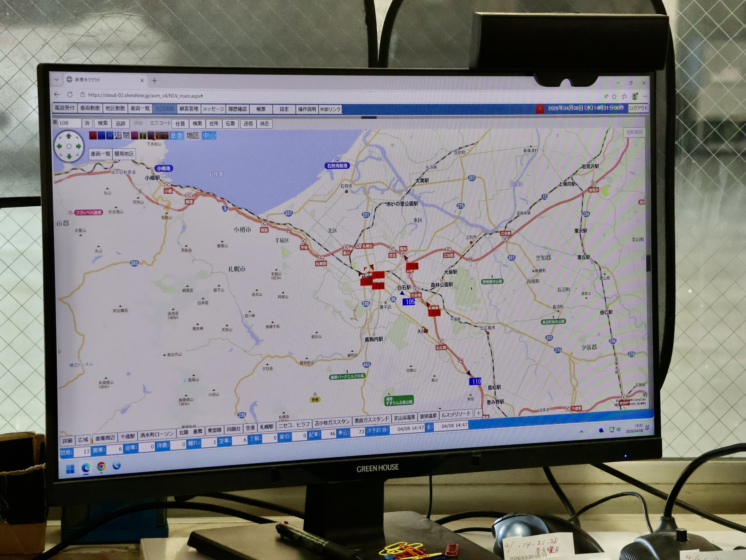The image size is (746, 560).
Task: Click the browser refresh icon
Action: (70, 95)
